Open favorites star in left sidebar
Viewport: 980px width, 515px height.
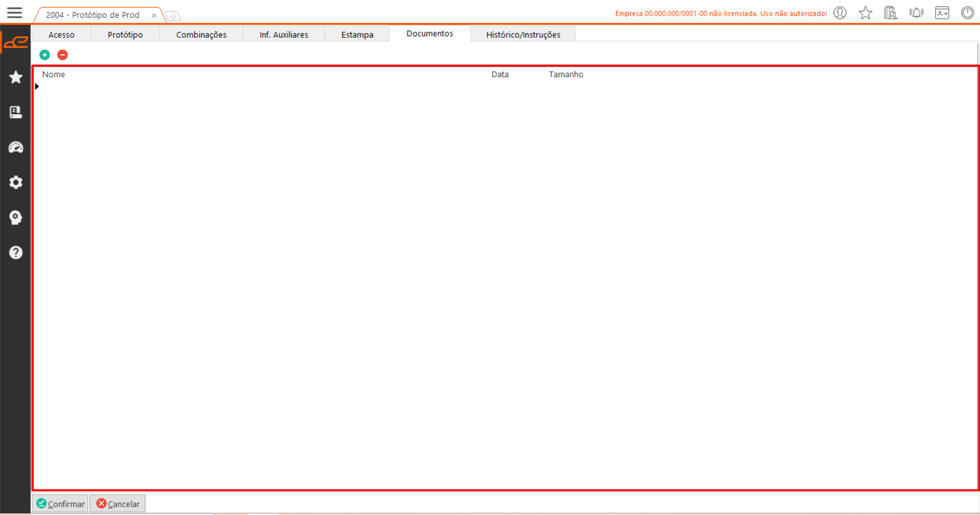[16, 77]
